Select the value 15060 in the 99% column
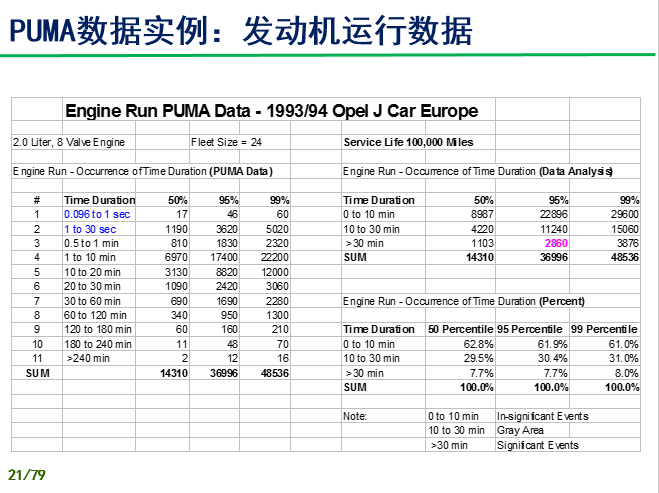659x493 pixels. 625,229
